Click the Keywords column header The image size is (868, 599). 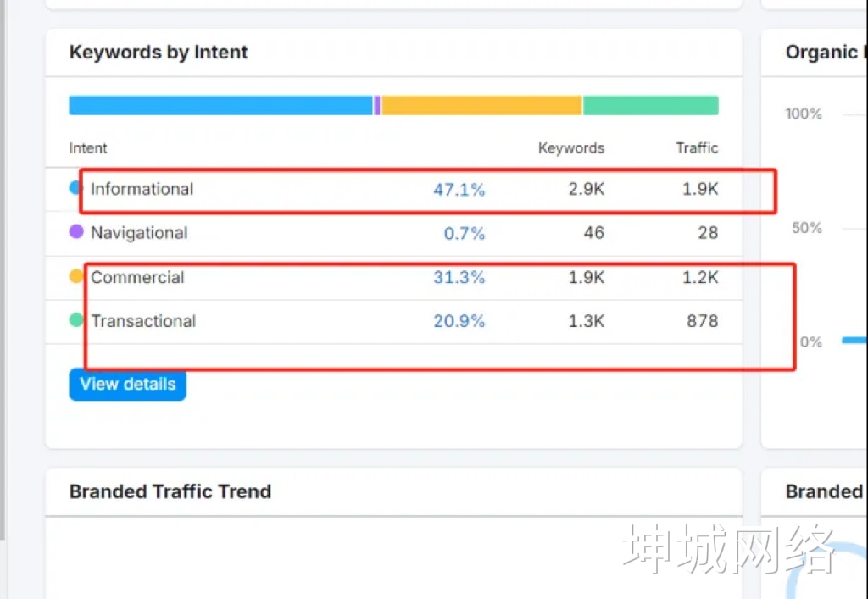click(x=570, y=148)
